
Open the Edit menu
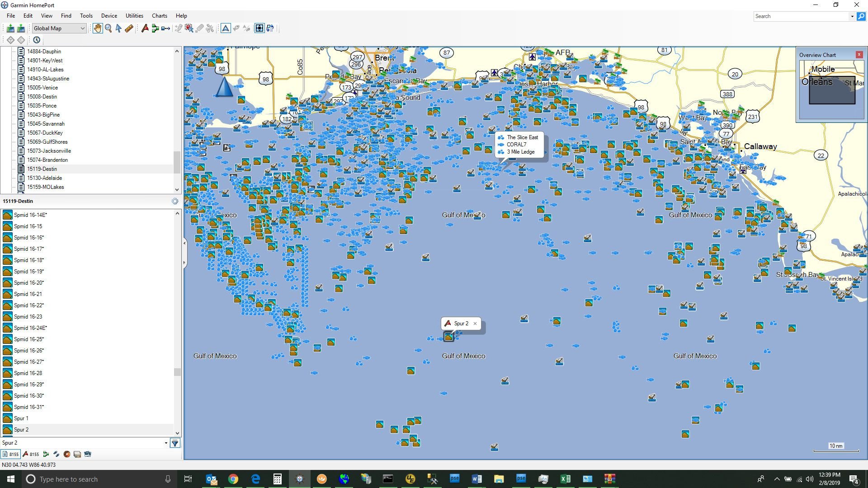click(28, 16)
